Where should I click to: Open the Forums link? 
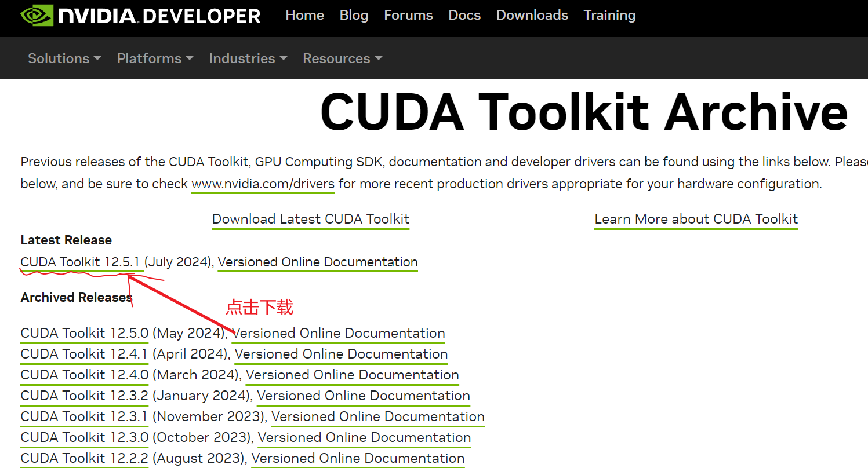408,15
